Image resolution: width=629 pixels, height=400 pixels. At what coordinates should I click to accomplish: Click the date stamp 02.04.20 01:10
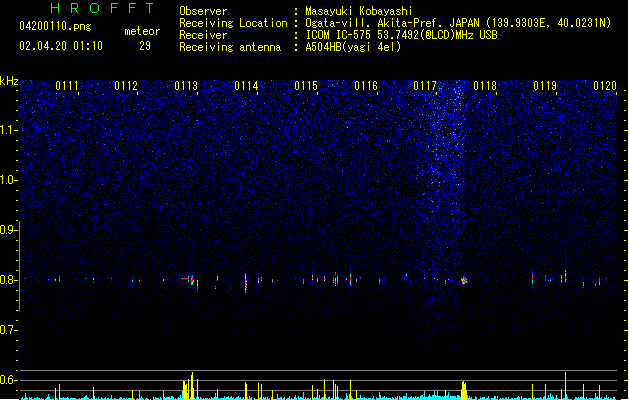(61, 46)
